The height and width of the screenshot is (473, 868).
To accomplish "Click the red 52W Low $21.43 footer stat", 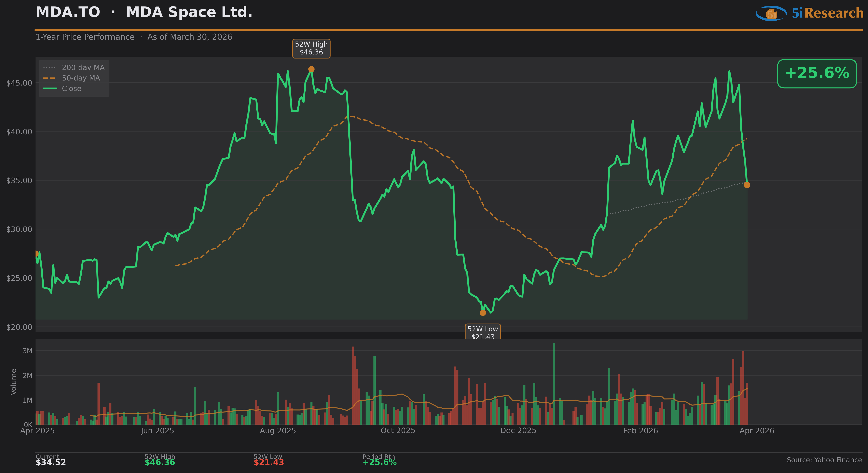I will [x=268, y=462].
